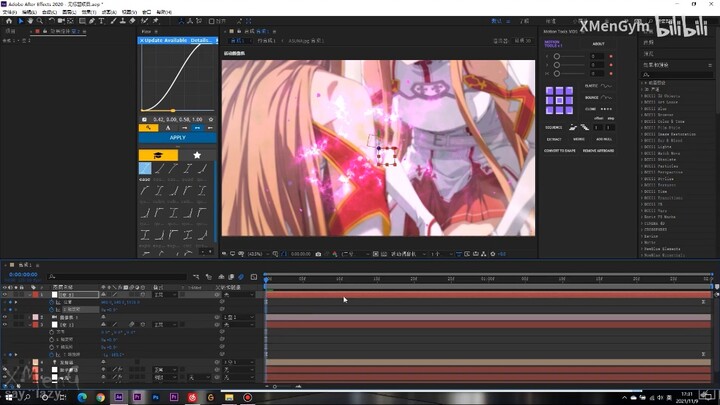Select the Clone Stamp tool
720x405 pixels.
point(123,21)
